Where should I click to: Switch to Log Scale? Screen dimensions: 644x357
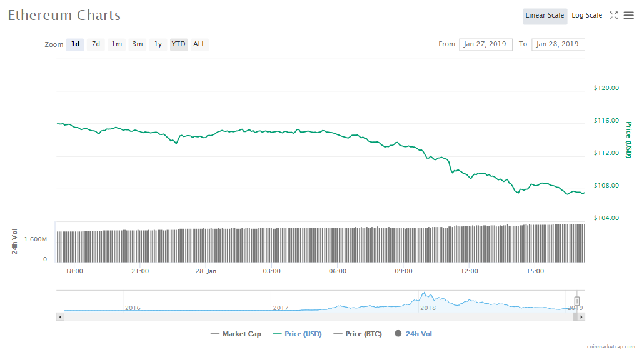tap(586, 16)
